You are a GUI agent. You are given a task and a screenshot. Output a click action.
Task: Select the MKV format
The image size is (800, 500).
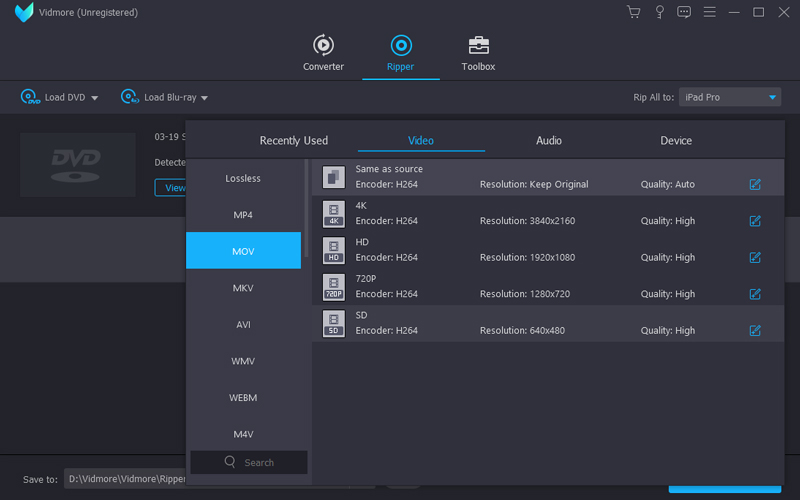[243, 288]
